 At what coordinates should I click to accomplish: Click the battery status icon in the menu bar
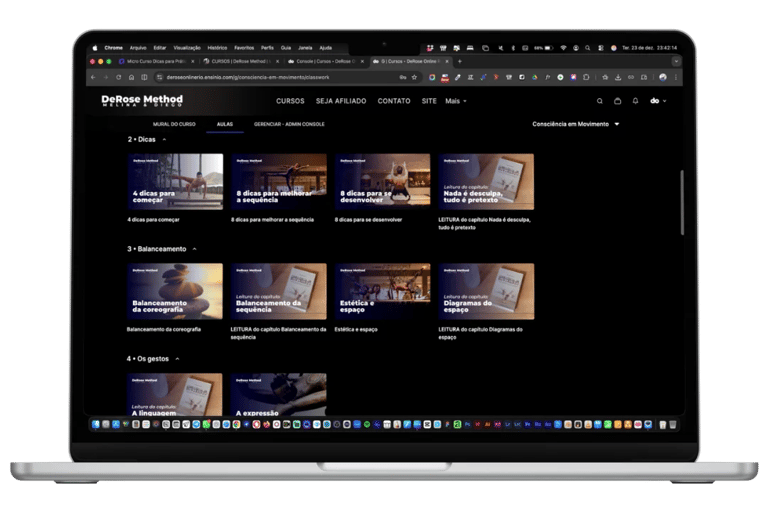[549, 48]
